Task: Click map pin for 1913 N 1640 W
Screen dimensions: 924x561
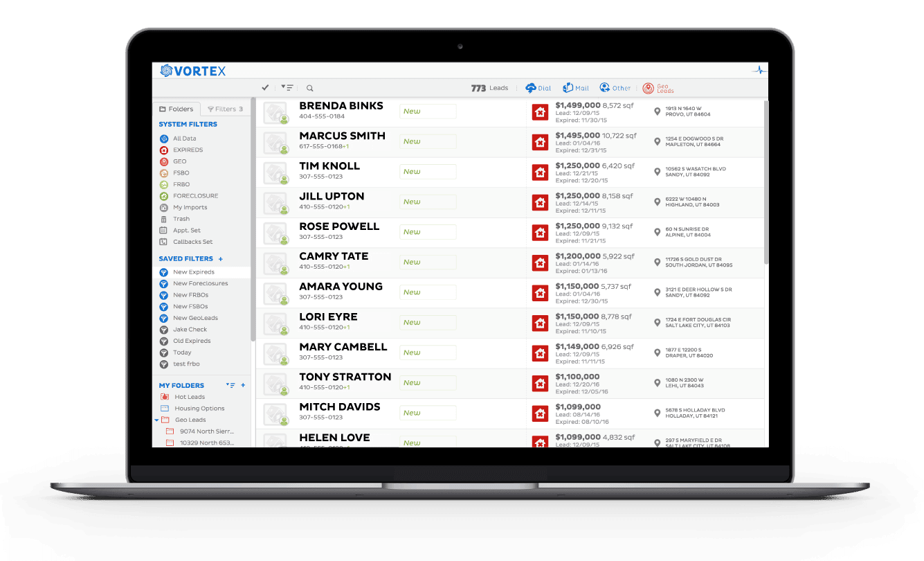Action: (658, 111)
